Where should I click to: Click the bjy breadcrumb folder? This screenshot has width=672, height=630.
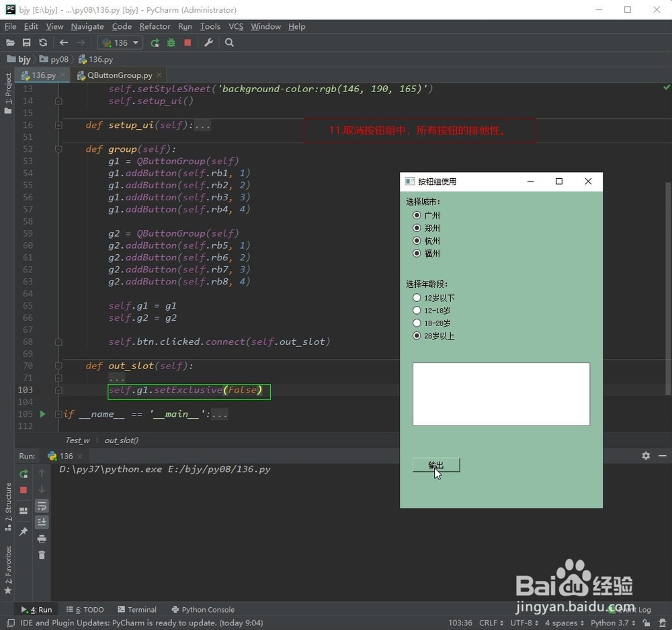coord(19,59)
